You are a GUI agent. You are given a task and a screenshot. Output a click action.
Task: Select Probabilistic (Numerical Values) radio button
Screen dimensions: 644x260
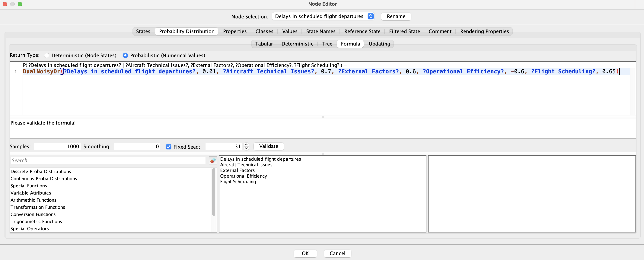(x=125, y=55)
